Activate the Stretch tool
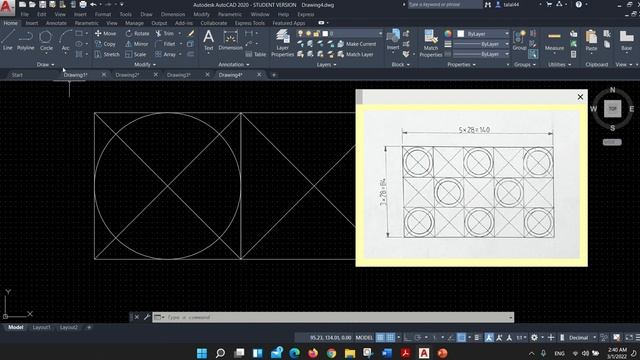This screenshot has height=360, width=640. pyautogui.click(x=107, y=54)
